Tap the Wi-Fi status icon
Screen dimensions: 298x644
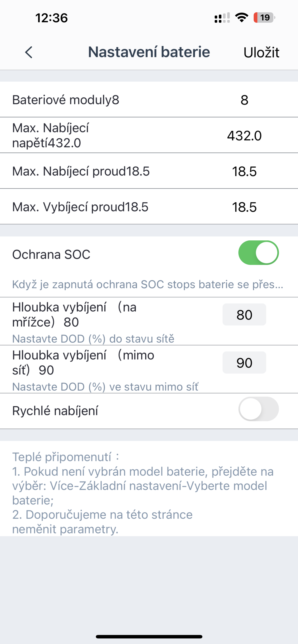coord(241,18)
